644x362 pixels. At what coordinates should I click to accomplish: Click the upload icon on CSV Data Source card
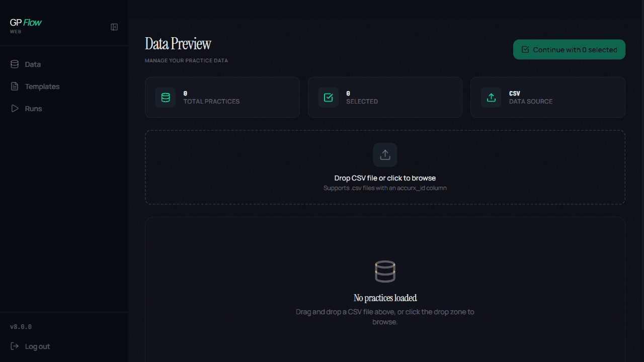(x=491, y=97)
